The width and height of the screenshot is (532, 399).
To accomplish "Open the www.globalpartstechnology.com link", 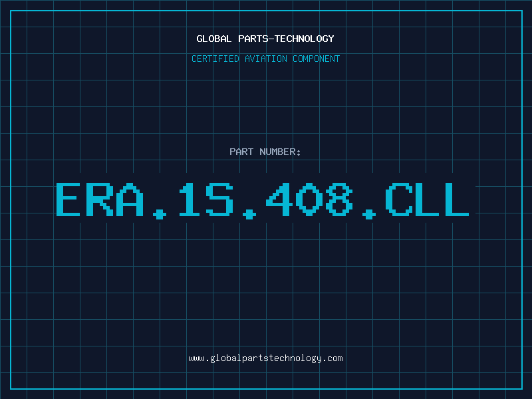I will [265, 358].
